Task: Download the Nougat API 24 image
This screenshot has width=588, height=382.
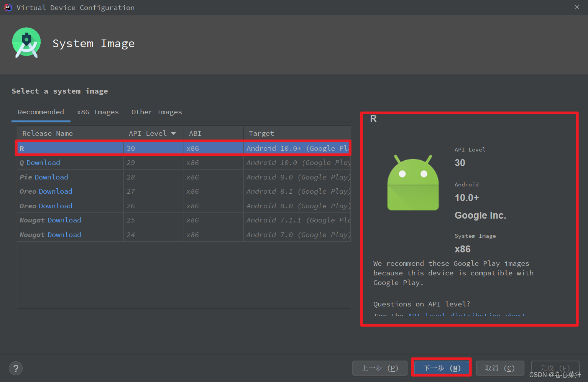Action: pyautogui.click(x=64, y=235)
